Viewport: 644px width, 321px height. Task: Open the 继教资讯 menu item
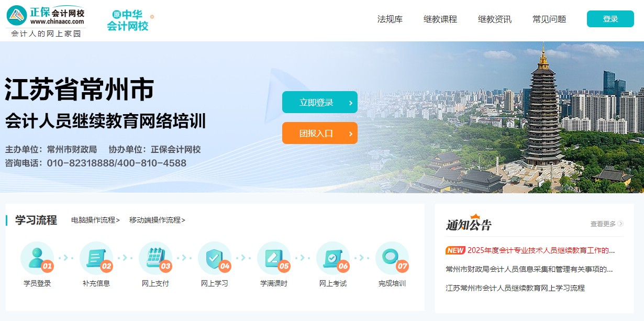(x=495, y=19)
